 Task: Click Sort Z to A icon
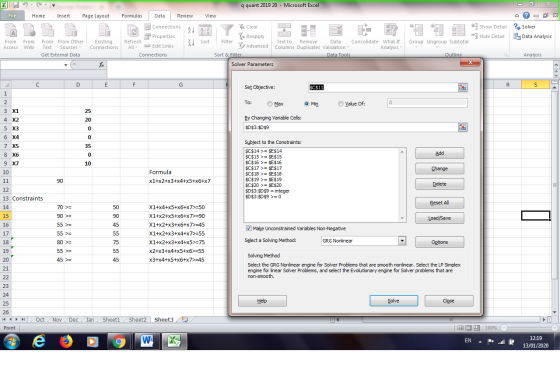coord(191,42)
